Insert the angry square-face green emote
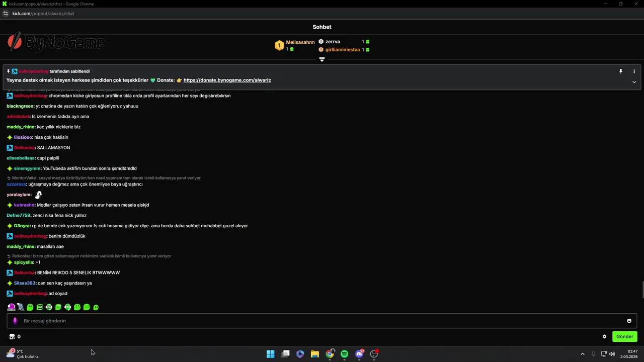 point(39,307)
